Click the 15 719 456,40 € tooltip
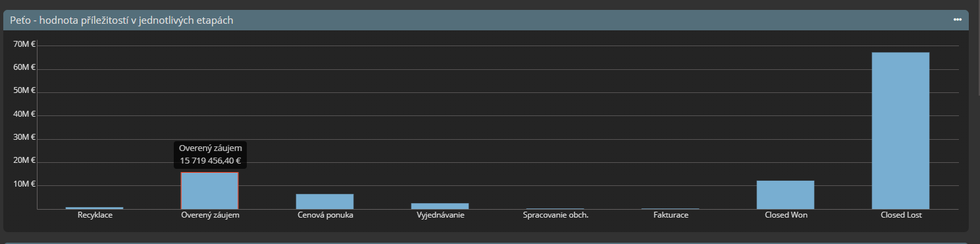980x244 pixels. 211,154
